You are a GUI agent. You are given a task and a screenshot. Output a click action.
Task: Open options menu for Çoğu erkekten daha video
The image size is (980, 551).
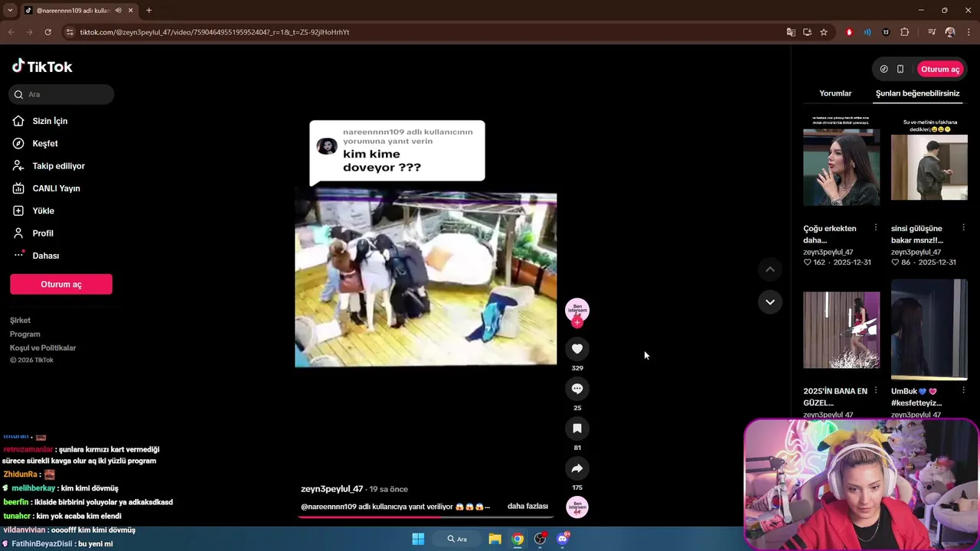click(875, 228)
